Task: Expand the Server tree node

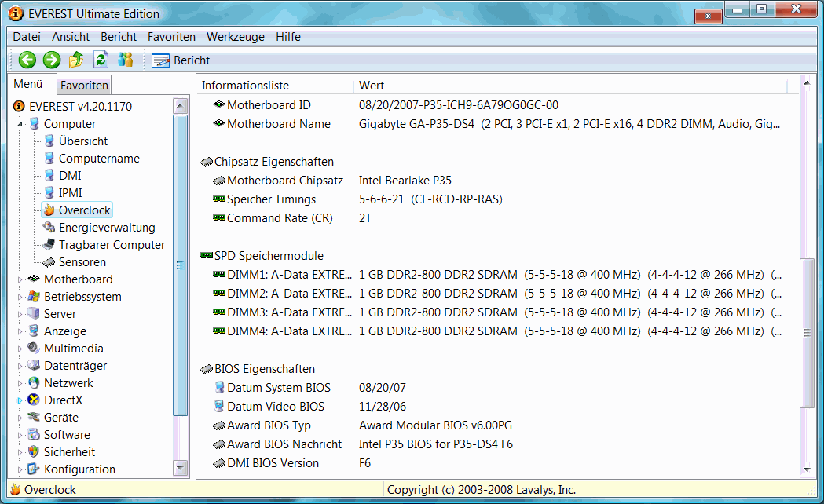Action: pos(20,315)
